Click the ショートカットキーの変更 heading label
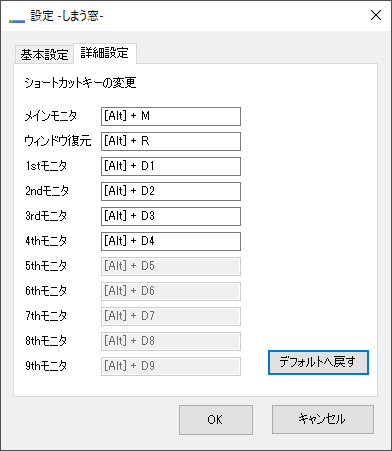392x451 pixels. (x=80, y=83)
